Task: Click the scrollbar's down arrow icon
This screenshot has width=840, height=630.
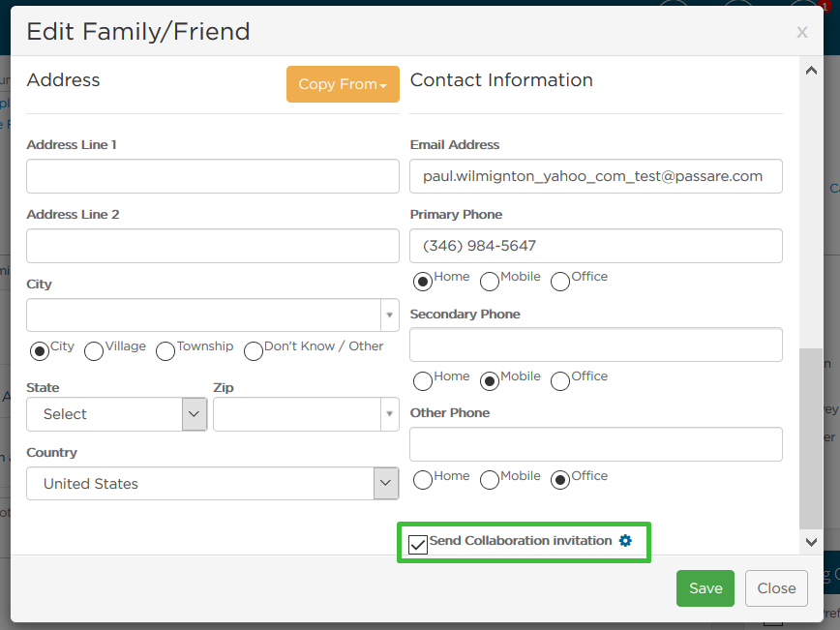Action: point(811,542)
